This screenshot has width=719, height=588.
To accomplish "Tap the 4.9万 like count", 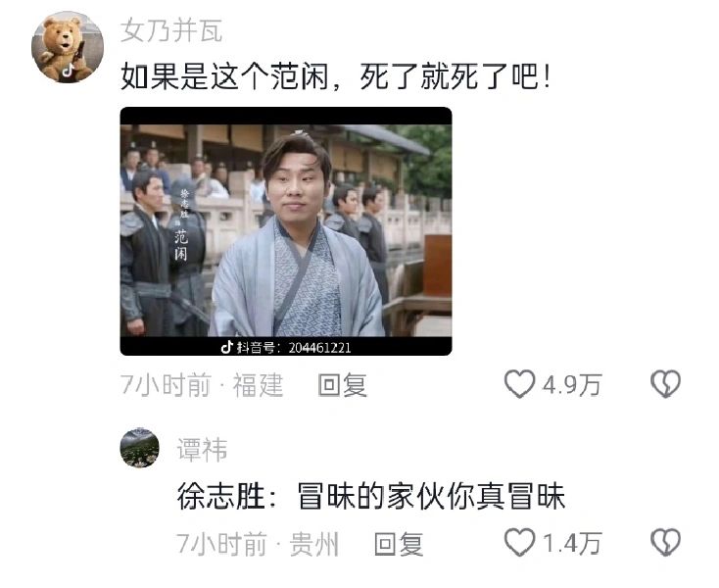I will [x=572, y=384].
